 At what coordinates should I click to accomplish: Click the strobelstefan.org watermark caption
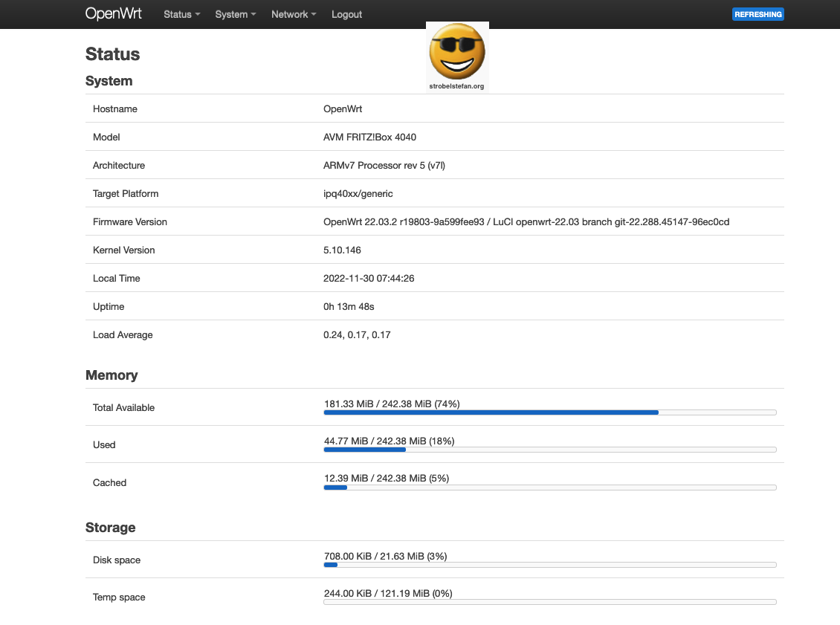coord(457,86)
